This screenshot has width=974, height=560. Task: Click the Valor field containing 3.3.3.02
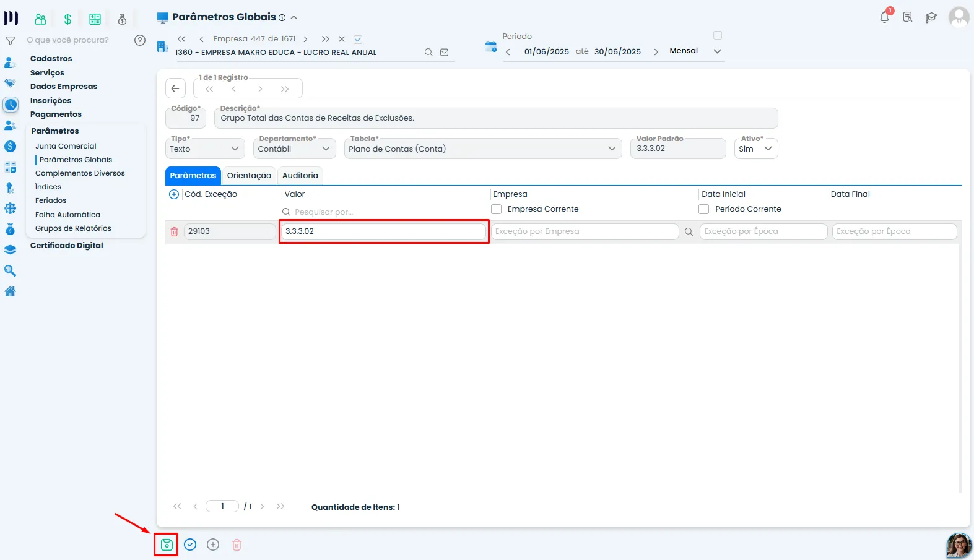[383, 231]
